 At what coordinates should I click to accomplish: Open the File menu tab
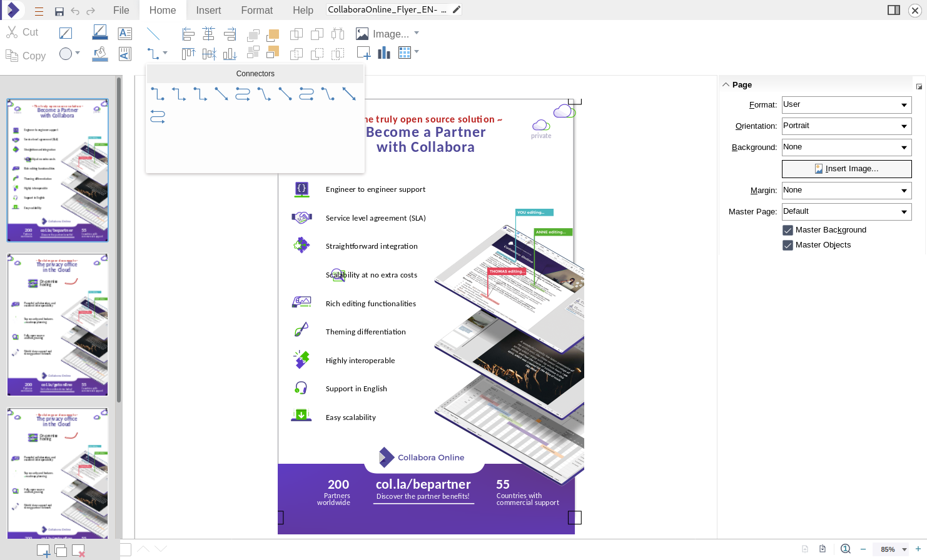click(121, 10)
